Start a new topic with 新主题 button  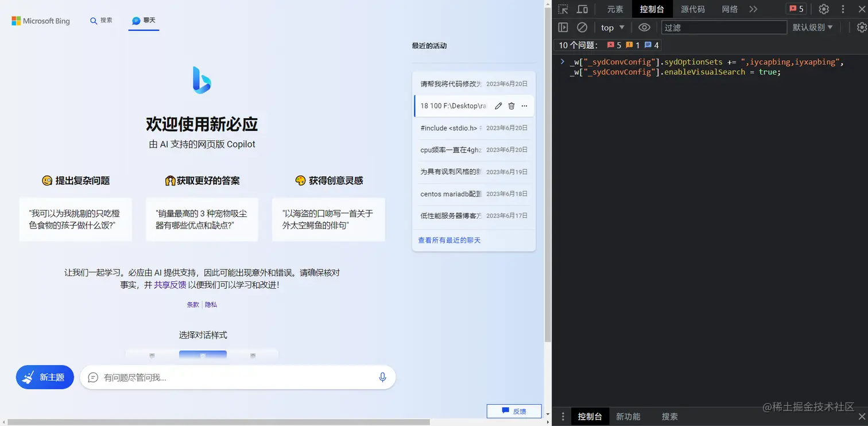(x=45, y=377)
